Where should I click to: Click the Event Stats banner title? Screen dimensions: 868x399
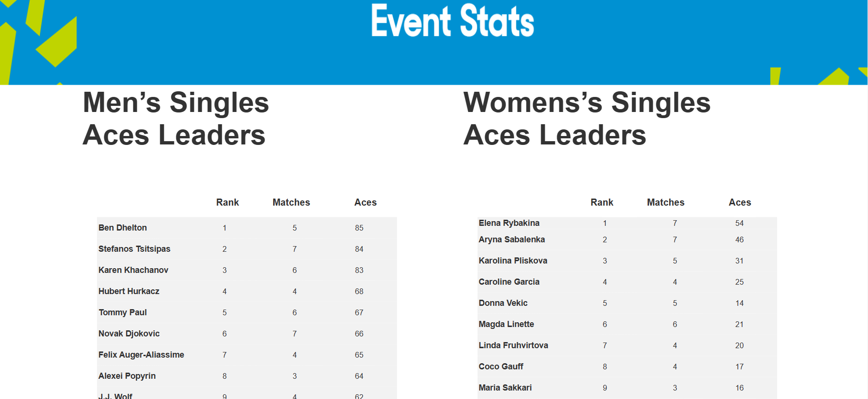pos(453,21)
